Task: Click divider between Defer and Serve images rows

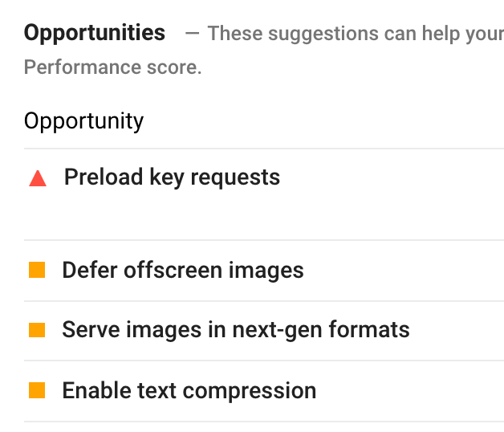Action: click(x=263, y=301)
